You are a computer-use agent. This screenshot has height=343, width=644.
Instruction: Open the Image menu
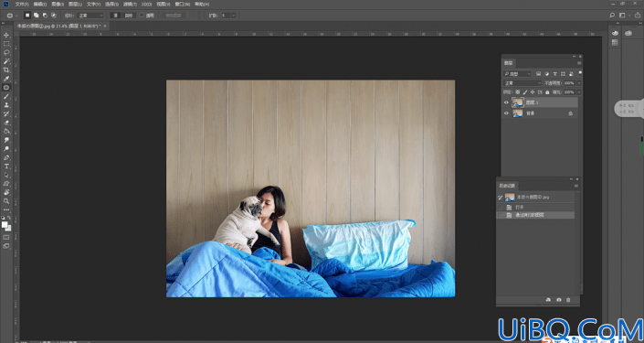pos(58,4)
